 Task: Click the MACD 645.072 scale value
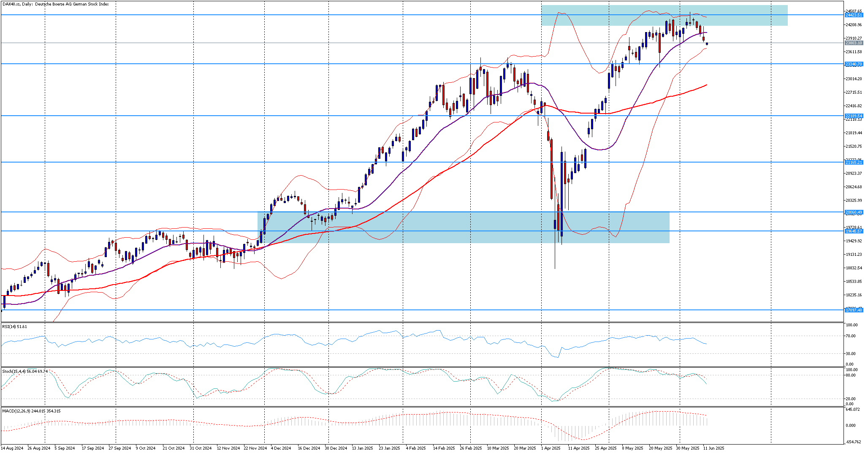point(853,410)
